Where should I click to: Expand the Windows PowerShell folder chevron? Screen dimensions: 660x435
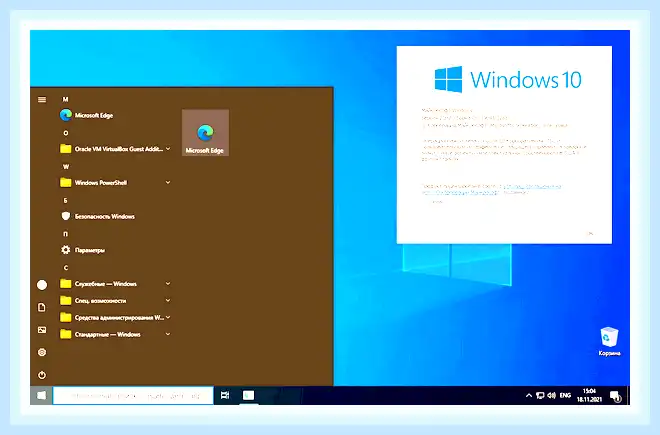tap(168, 182)
